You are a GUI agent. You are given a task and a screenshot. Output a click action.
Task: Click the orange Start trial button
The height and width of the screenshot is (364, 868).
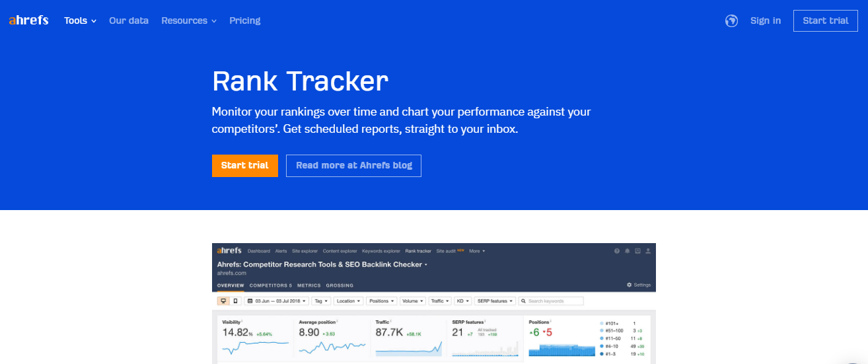(x=245, y=166)
